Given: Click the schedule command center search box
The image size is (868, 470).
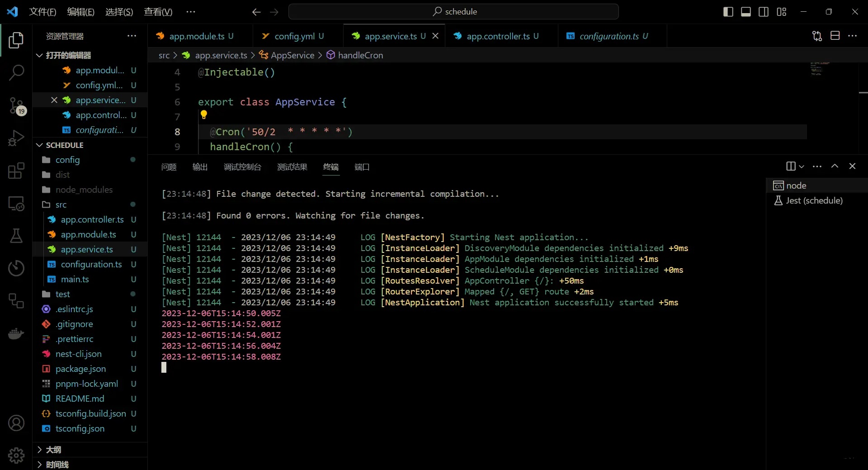Looking at the screenshot, I should (x=453, y=12).
